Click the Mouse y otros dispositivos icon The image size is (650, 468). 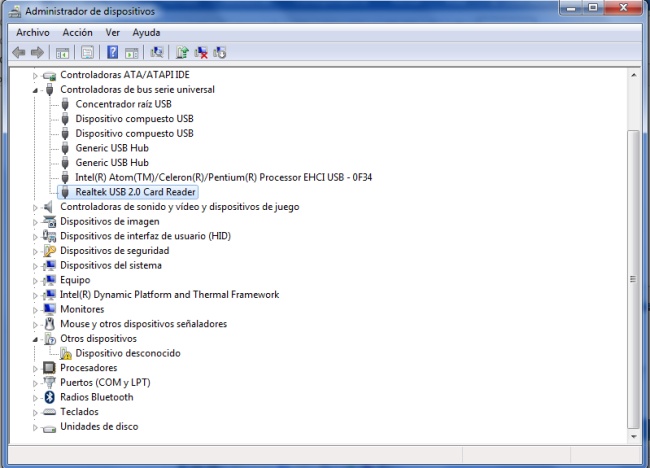coord(50,324)
